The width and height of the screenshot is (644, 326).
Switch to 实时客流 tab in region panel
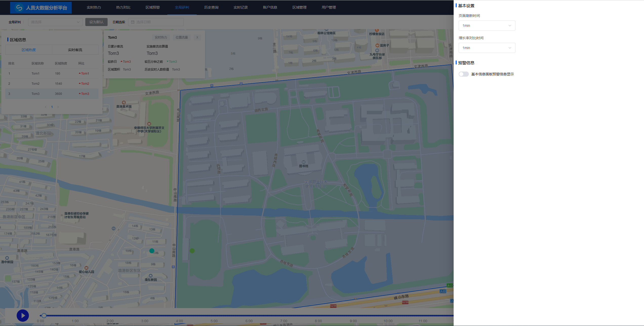pos(75,50)
